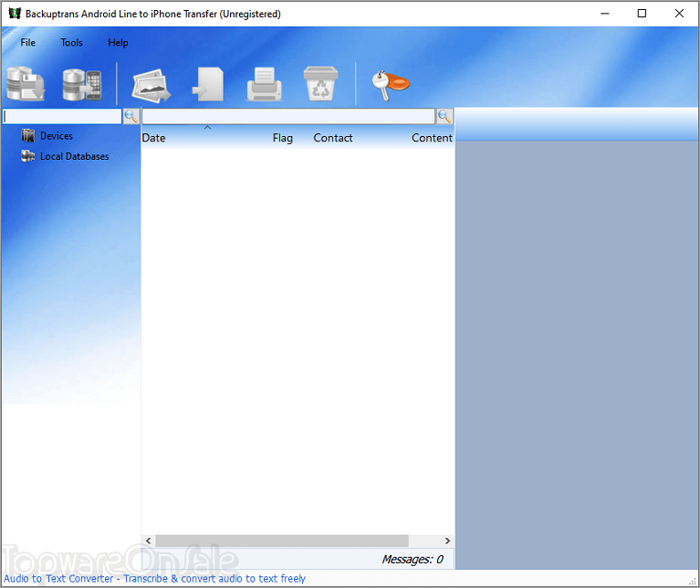Viewport: 700px width, 588px height.
Task: Click the horizontal scrollbar thumb
Action: point(282,541)
